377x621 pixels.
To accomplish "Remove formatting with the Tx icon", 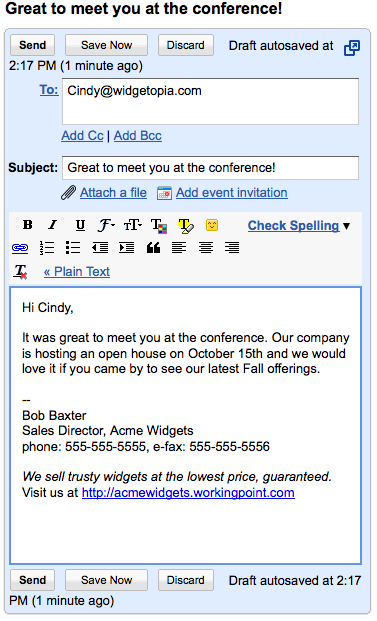I will (x=20, y=272).
